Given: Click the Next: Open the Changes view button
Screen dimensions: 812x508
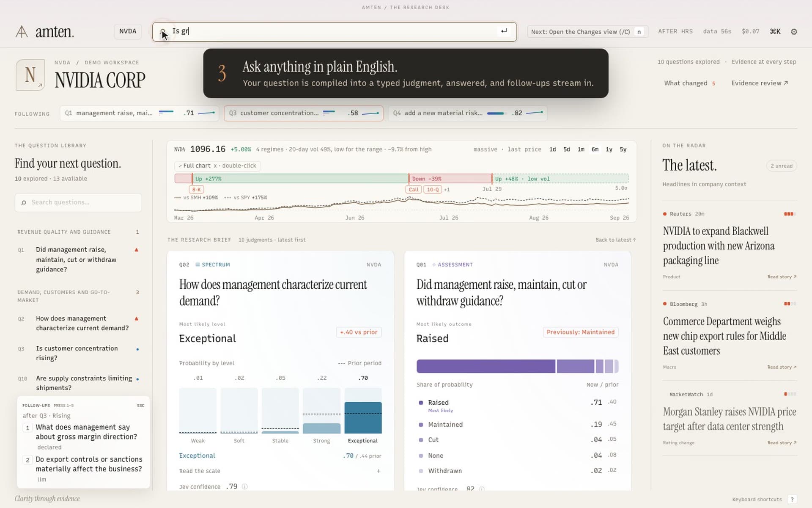Looking at the screenshot, I should [587, 32].
